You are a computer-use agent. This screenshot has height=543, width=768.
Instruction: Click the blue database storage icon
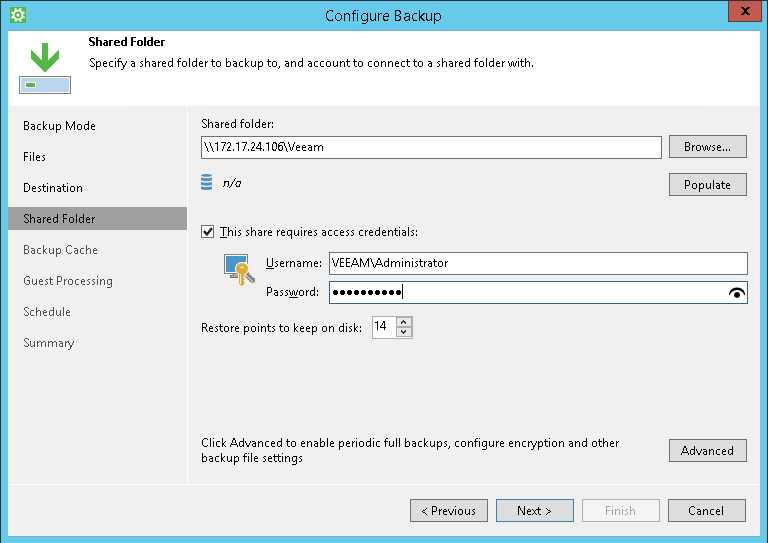(206, 182)
